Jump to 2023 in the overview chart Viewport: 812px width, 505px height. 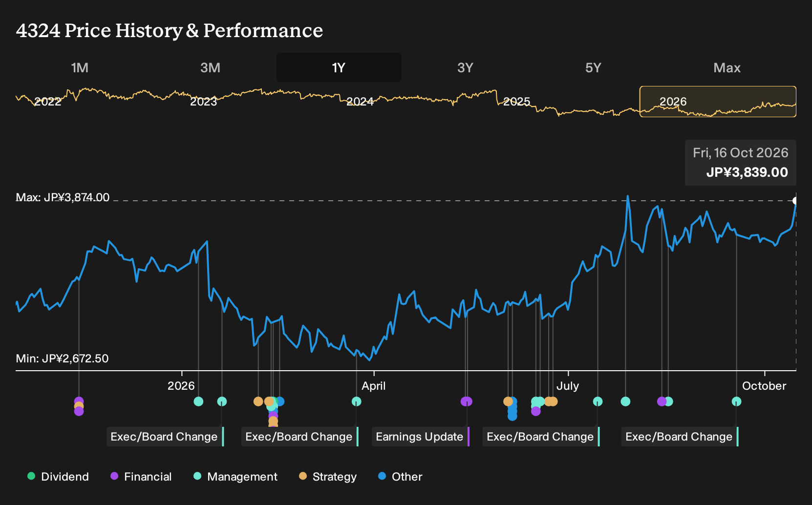point(203,102)
